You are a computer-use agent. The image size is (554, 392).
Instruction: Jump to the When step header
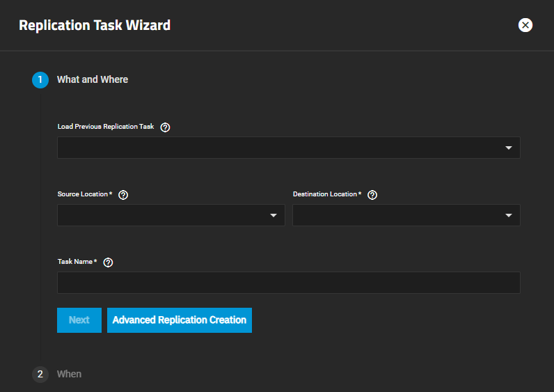69,375
